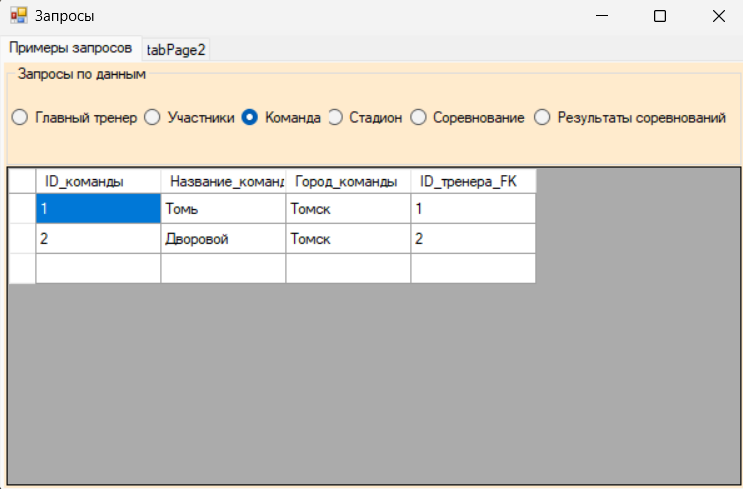Open the tabPage2 tab
Image resolution: width=743 pixels, height=489 pixels.
pos(176,50)
